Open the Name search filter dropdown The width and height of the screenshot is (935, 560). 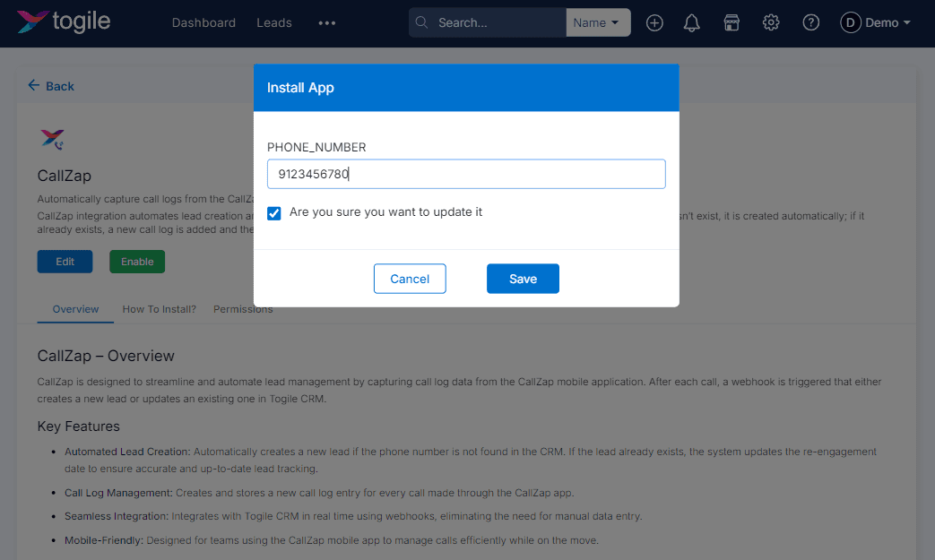(x=598, y=22)
